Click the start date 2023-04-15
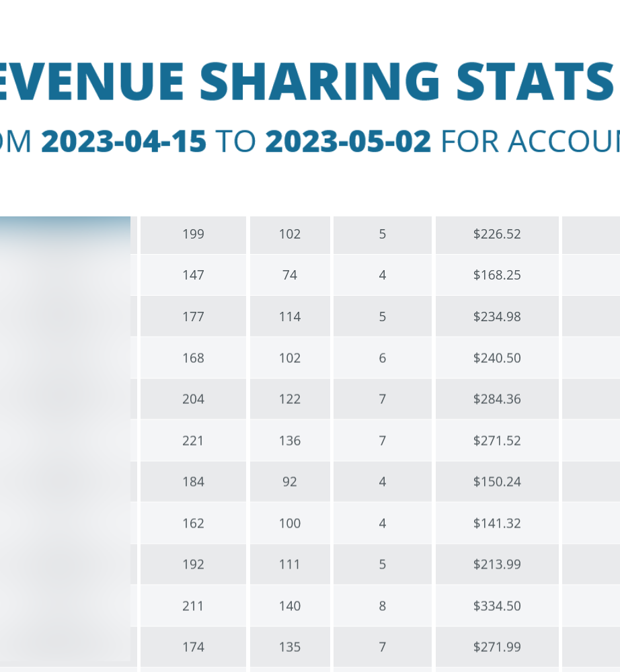This screenshot has height=672, width=620. (x=124, y=141)
